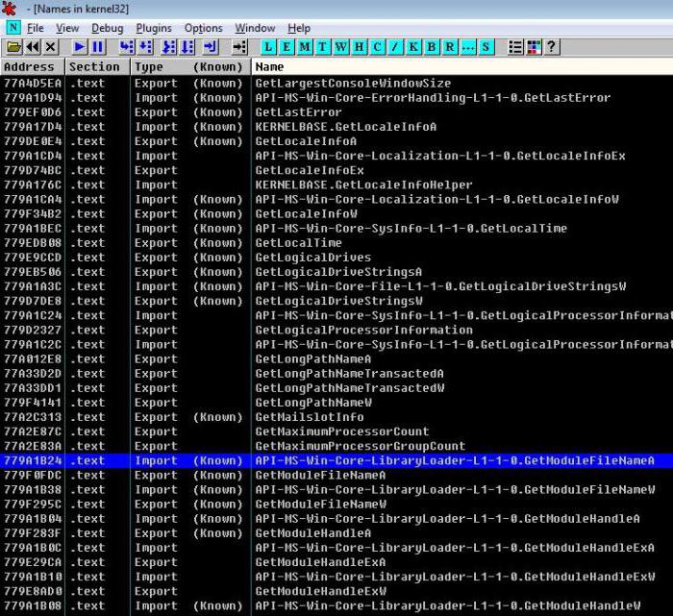The width and height of the screenshot is (673, 616).
Task: Open the Debug menu
Action: [x=108, y=28]
